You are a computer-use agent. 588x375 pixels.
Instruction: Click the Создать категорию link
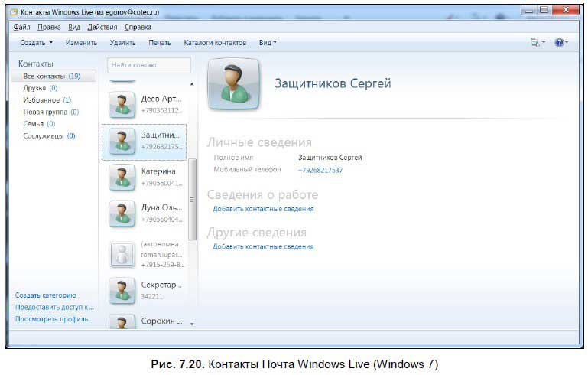point(45,295)
